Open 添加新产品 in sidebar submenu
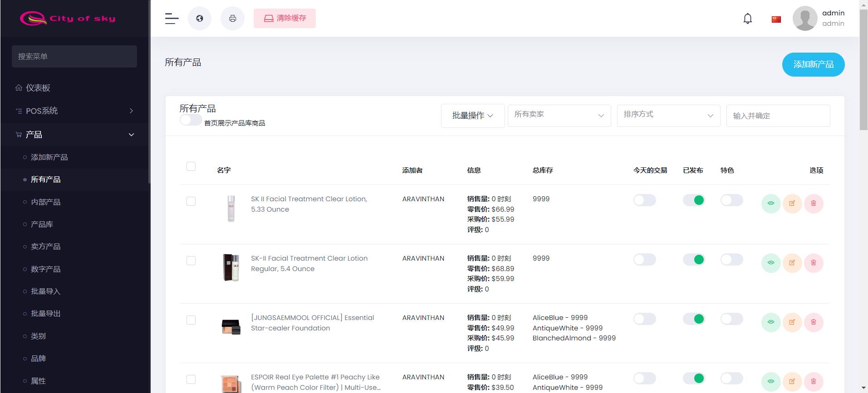This screenshot has height=393, width=868. tap(49, 157)
